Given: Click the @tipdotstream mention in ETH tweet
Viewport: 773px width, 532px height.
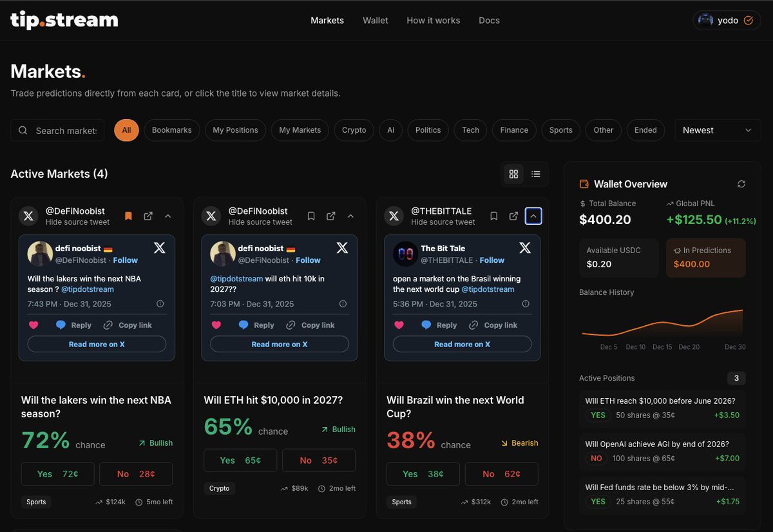Looking at the screenshot, I should (x=238, y=279).
